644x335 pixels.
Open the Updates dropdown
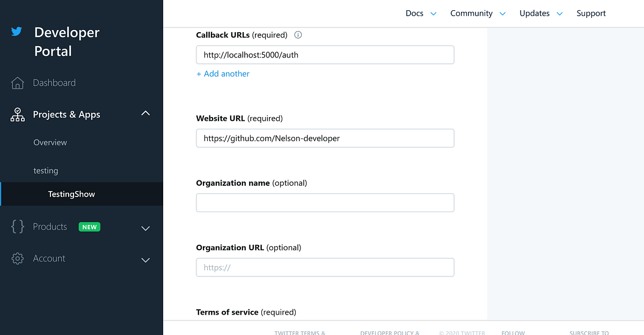[x=540, y=13]
